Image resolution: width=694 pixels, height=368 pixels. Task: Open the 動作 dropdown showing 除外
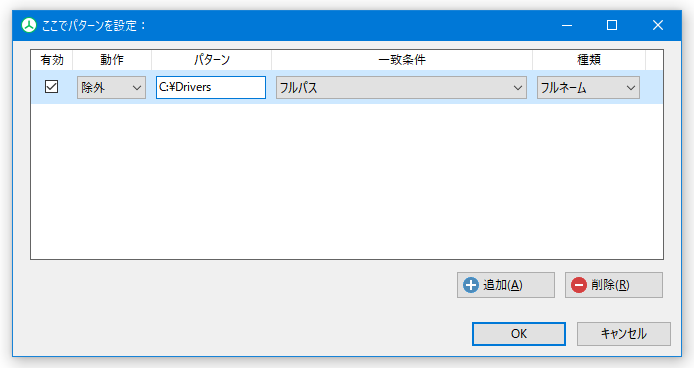point(111,87)
